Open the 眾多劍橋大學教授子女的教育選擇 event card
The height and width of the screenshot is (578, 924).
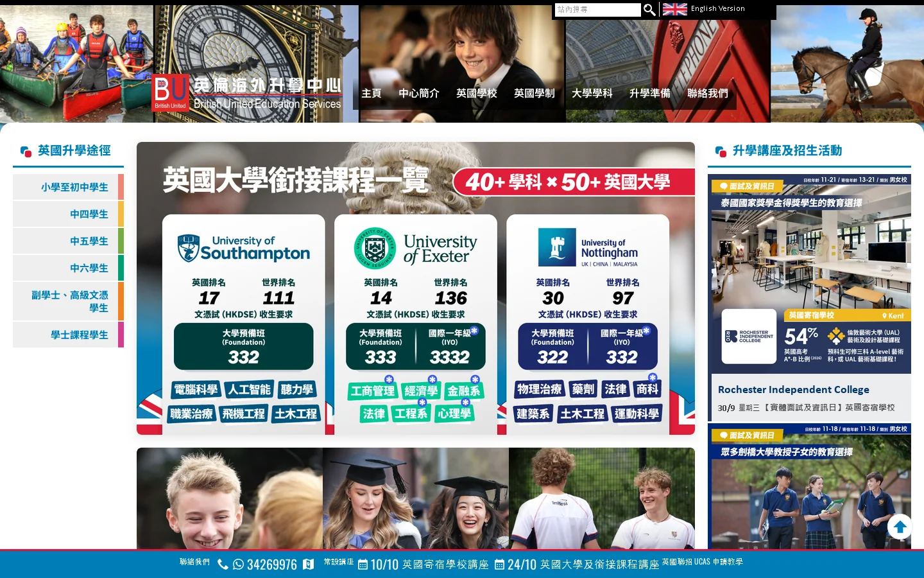tap(809, 486)
